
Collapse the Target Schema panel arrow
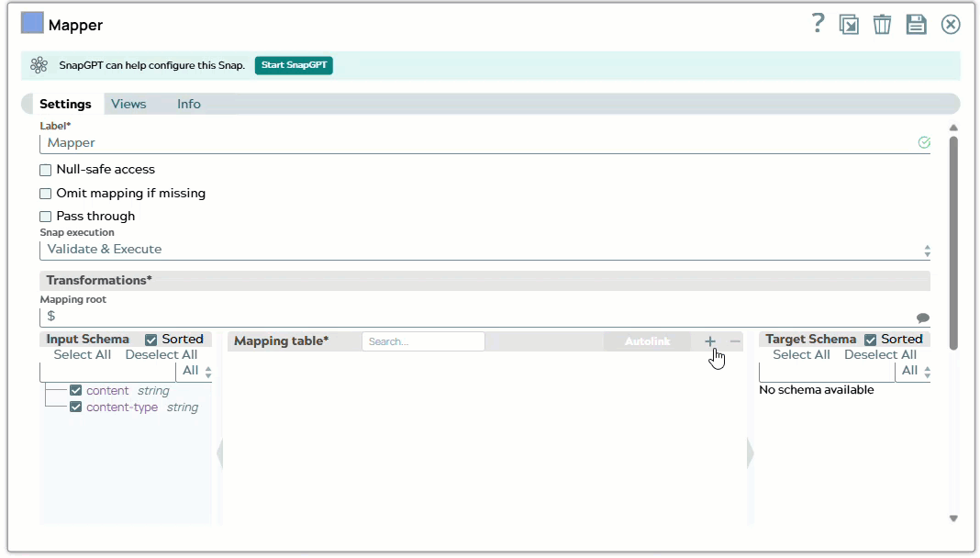point(751,453)
